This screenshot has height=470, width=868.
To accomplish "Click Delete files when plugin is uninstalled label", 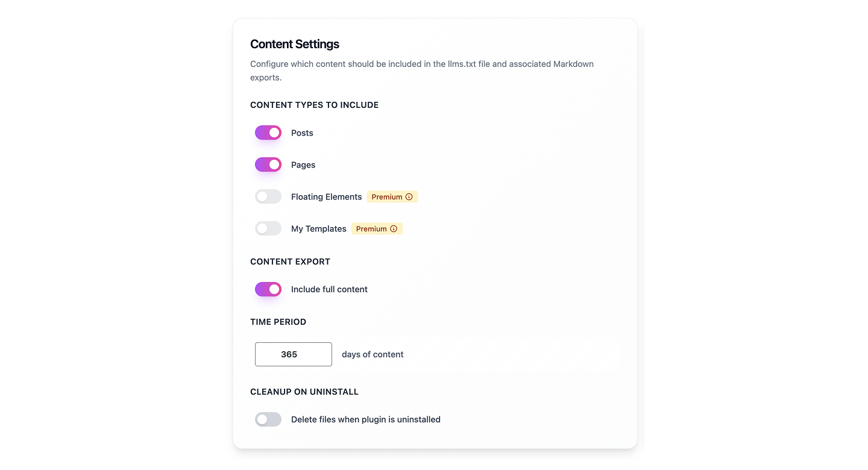I will click(365, 420).
